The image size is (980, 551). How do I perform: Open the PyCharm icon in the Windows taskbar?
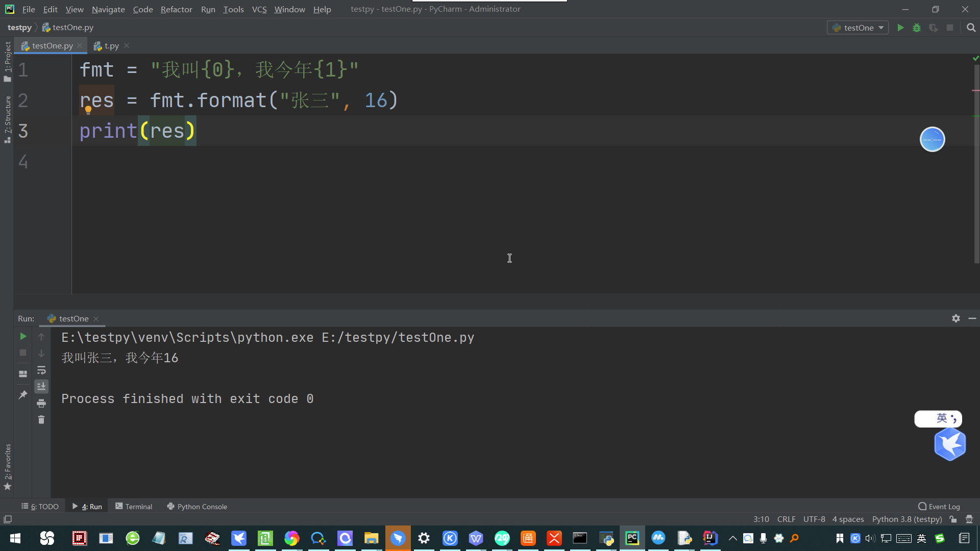632,538
